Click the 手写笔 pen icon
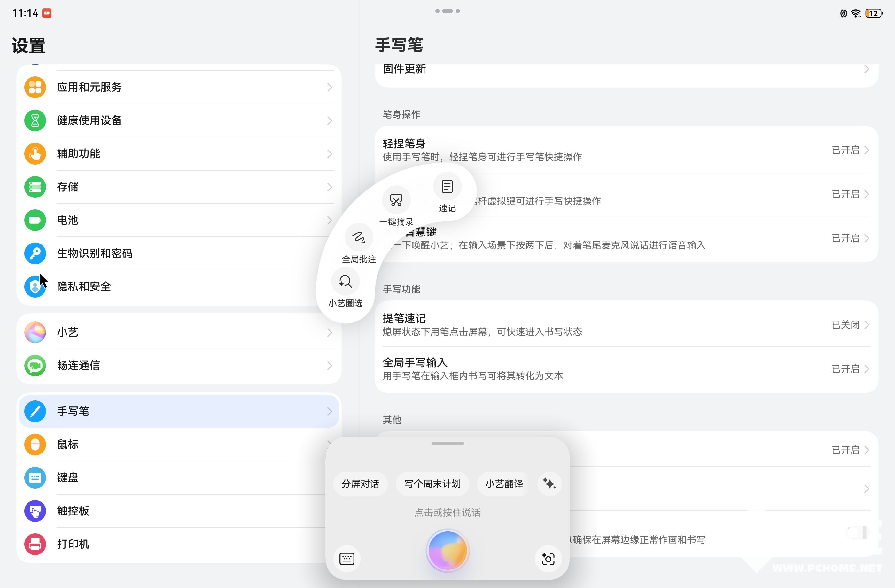 35,411
